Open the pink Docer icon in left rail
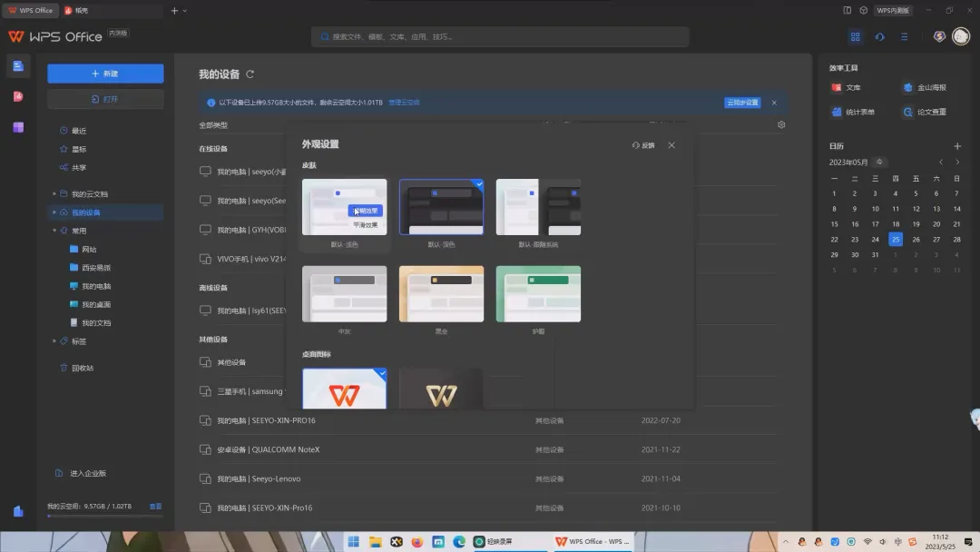The image size is (980, 552). point(18,97)
